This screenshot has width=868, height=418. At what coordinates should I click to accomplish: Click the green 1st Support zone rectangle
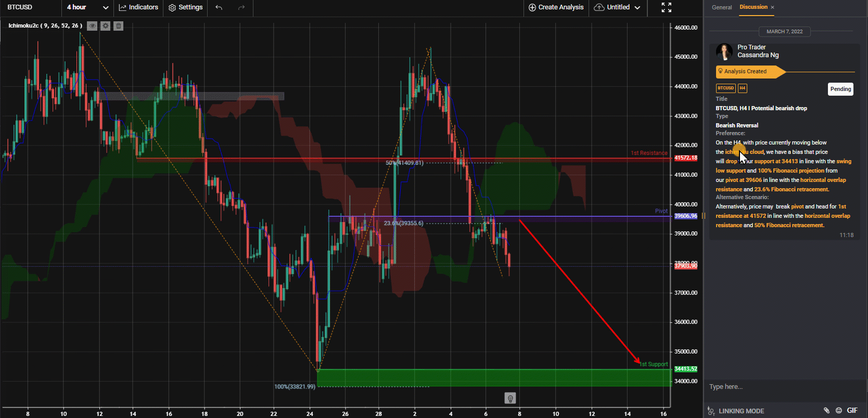(x=494, y=378)
